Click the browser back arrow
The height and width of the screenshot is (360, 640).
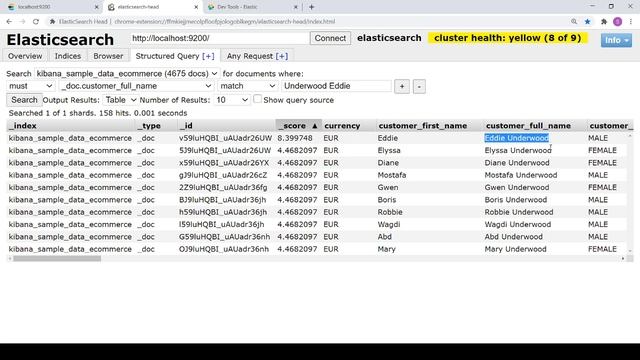[9, 22]
